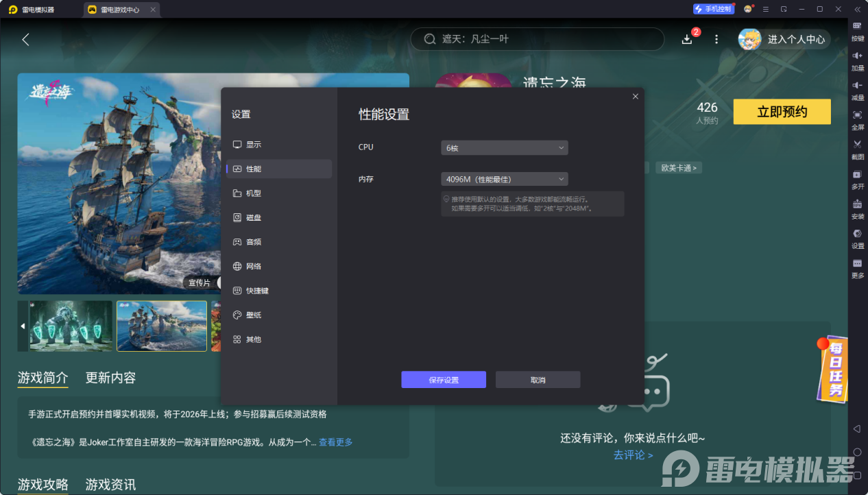Click the 截图 screenshot scissors icon

(857, 145)
